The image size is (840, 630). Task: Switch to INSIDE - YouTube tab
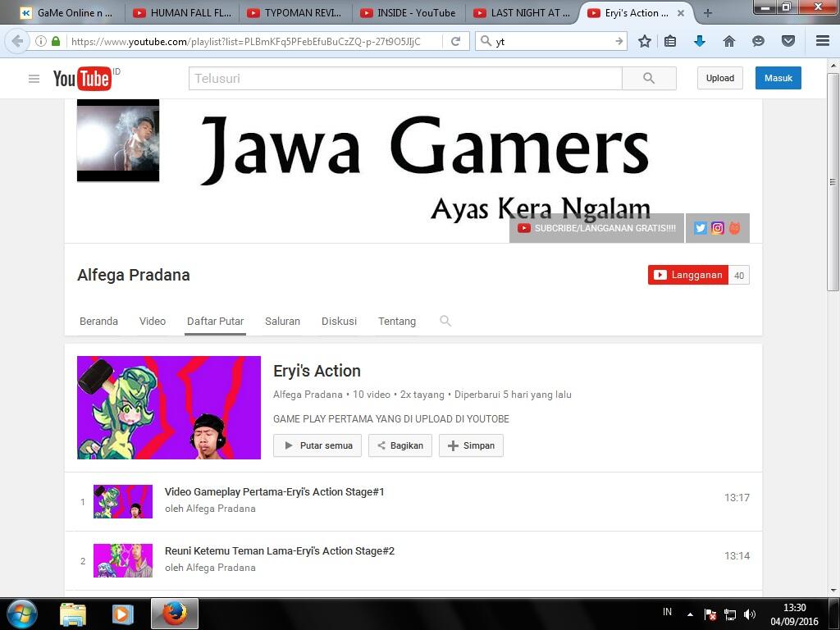click(408, 13)
